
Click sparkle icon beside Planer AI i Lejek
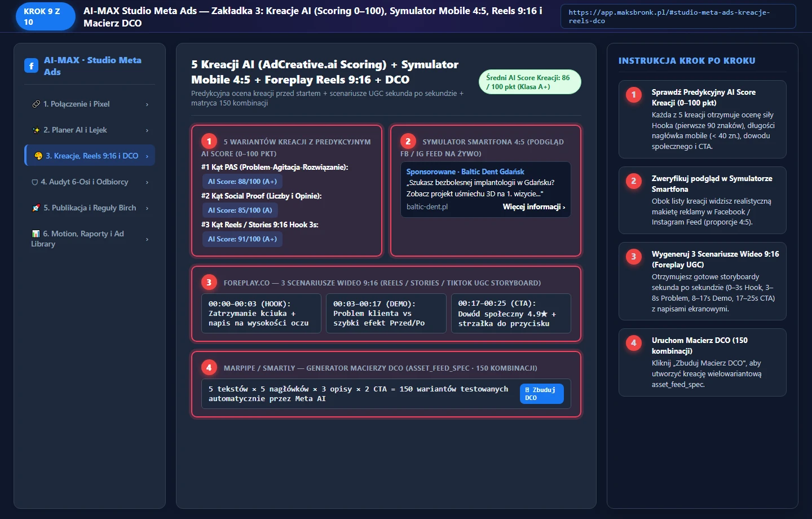36,130
